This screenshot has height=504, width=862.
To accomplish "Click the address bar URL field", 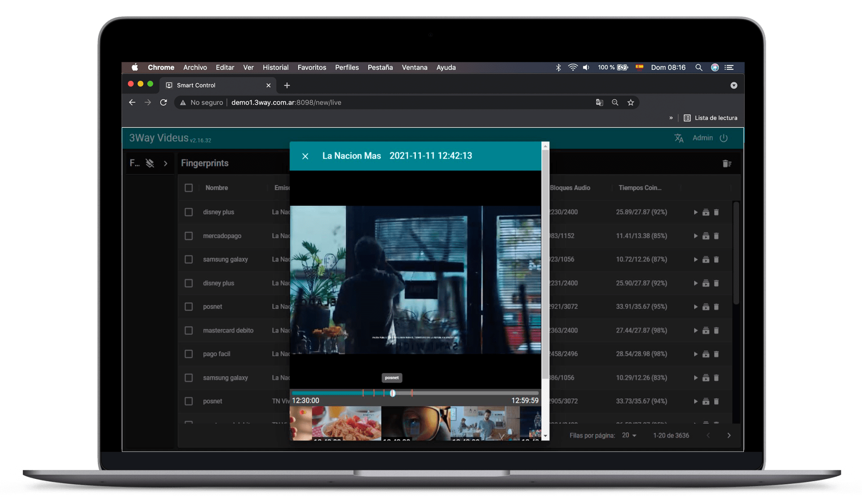I will click(407, 103).
